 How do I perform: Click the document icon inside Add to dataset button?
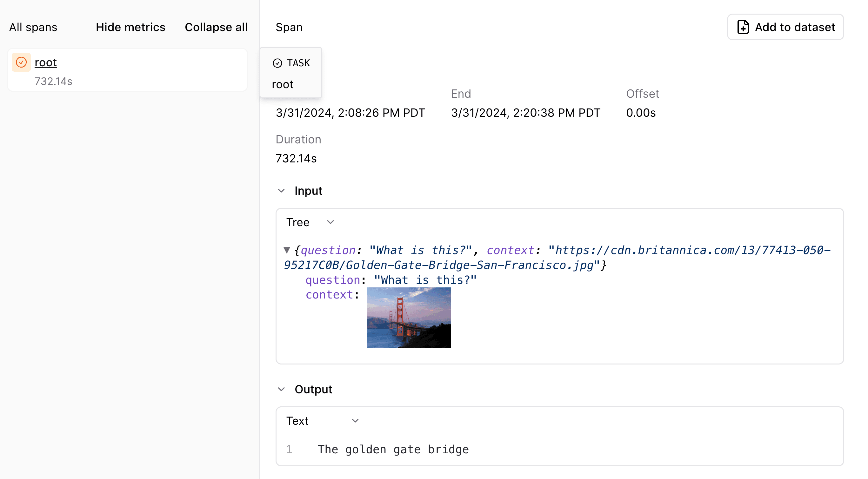click(743, 27)
